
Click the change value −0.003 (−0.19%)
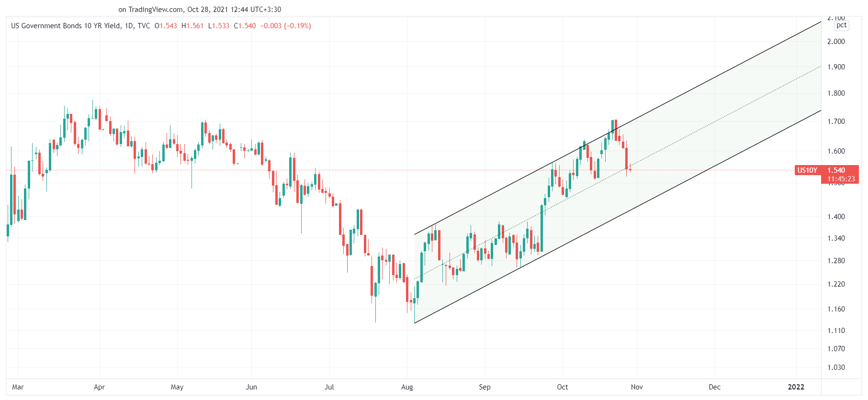click(286, 26)
